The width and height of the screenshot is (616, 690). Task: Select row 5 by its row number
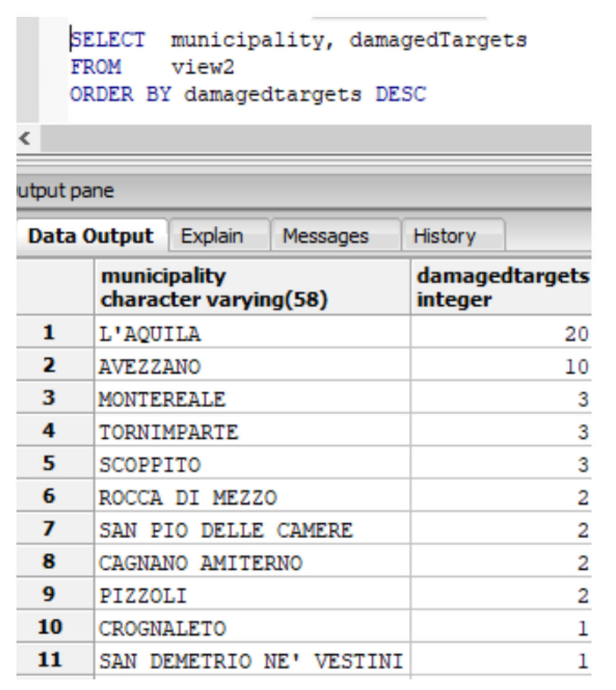point(49,463)
